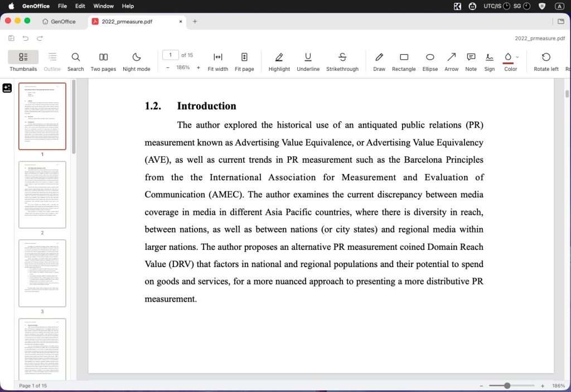The height and width of the screenshot is (392, 571).
Task: Click the 186% toolbar zoom value
Action: 183,68
